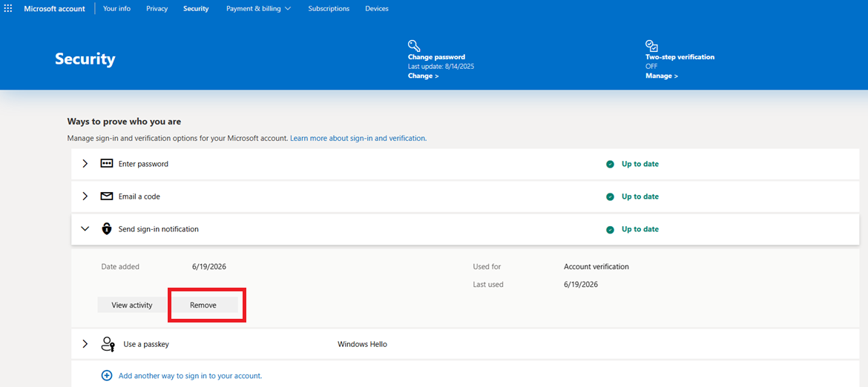
Task: Click the Two-step verification heading
Action: click(680, 57)
